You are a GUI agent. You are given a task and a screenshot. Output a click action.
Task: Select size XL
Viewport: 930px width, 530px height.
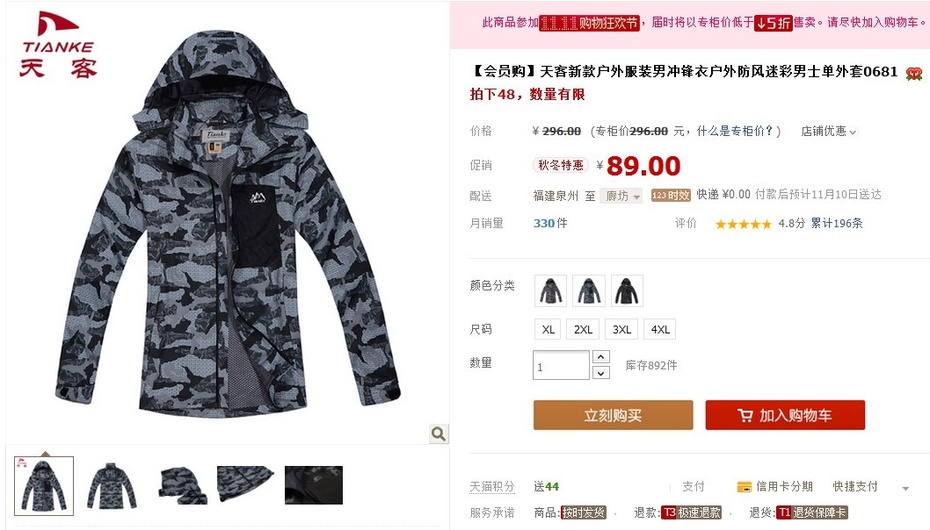pyautogui.click(x=548, y=330)
